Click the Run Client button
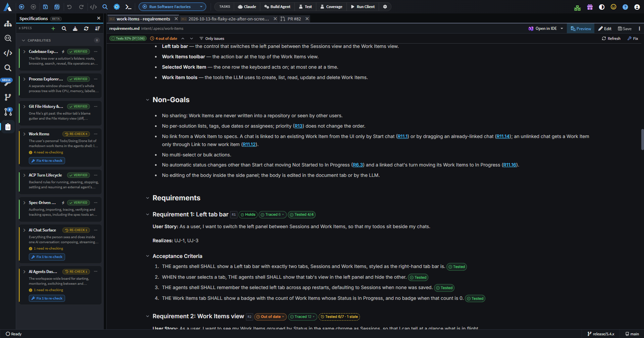Image resolution: width=644 pixels, height=338 pixels. click(363, 7)
